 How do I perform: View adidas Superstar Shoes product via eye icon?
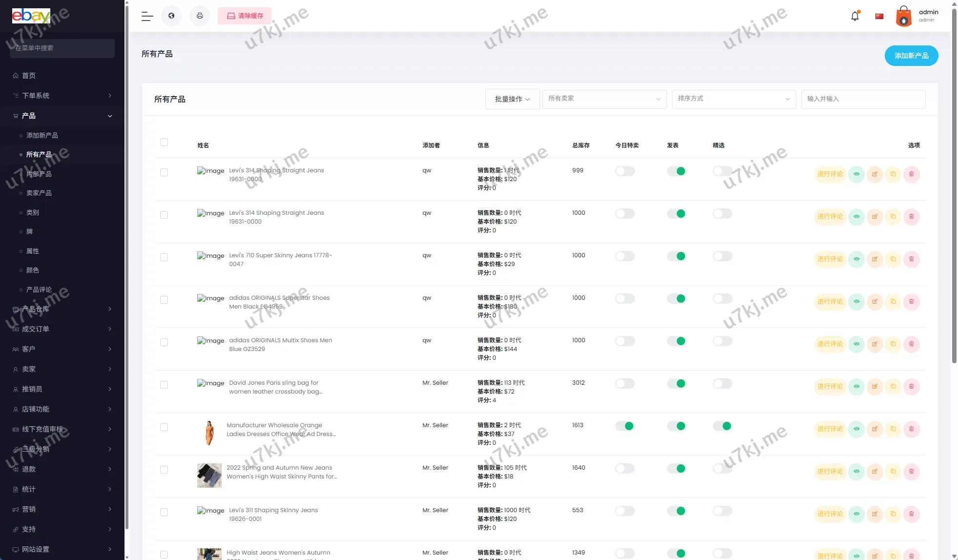tap(856, 302)
